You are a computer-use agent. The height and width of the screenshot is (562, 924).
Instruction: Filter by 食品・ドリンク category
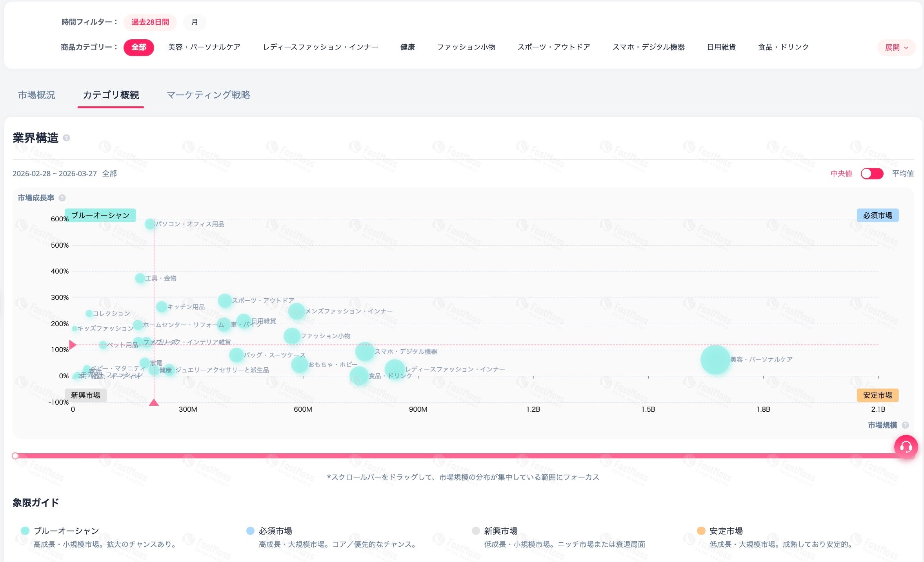coord(783,47)
